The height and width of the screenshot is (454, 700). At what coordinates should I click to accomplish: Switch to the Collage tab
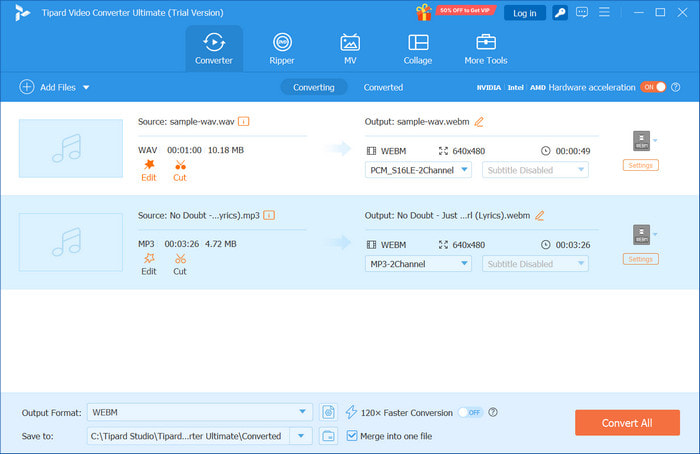coord(418,49)
